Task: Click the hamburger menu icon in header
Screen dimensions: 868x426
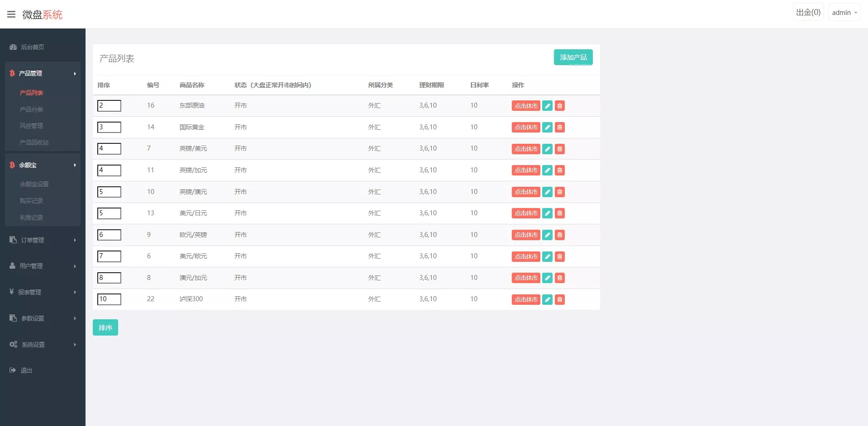Action: click(x=11, y=14)
